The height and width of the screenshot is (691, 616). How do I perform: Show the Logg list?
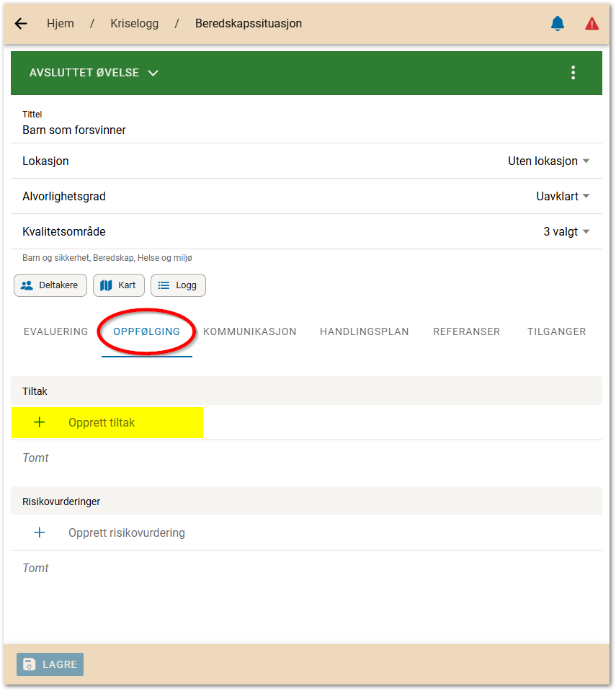pos(178,285)
